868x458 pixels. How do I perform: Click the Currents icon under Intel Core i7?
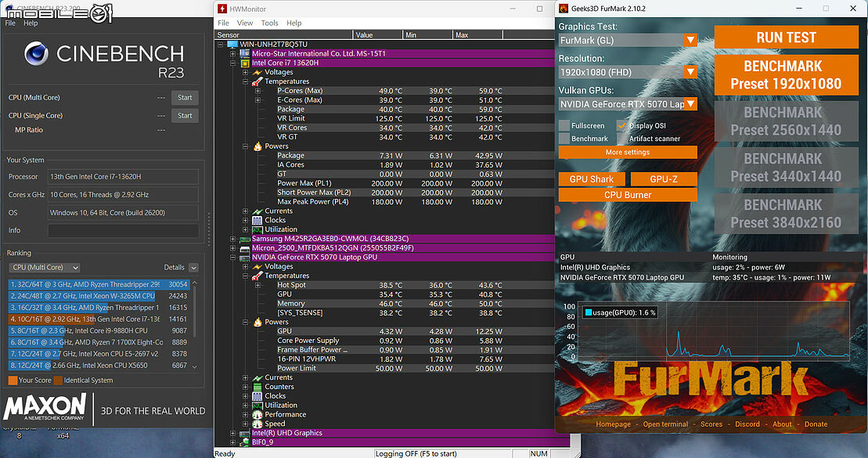258,211
